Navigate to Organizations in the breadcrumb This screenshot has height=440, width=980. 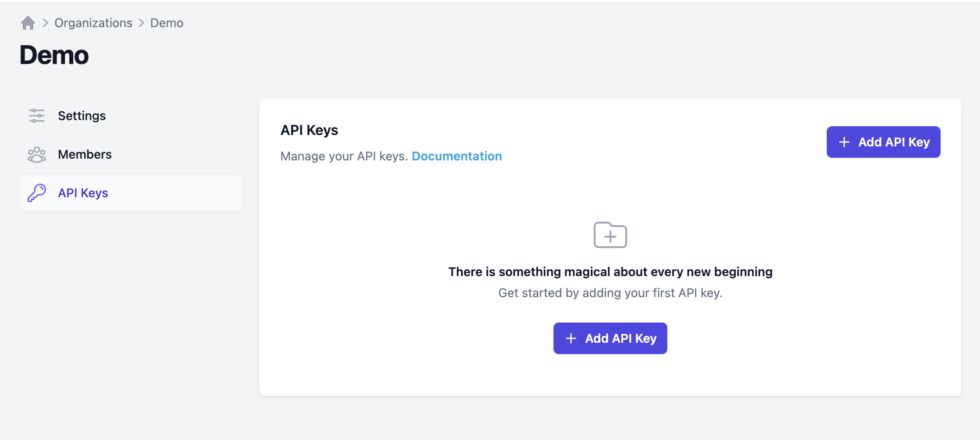[x=93, y=23]
